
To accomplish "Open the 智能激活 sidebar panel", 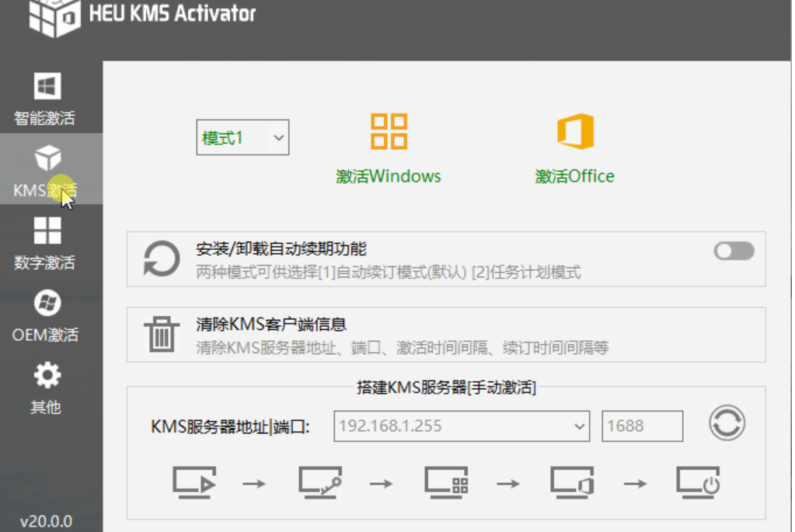I will [48, 99].
